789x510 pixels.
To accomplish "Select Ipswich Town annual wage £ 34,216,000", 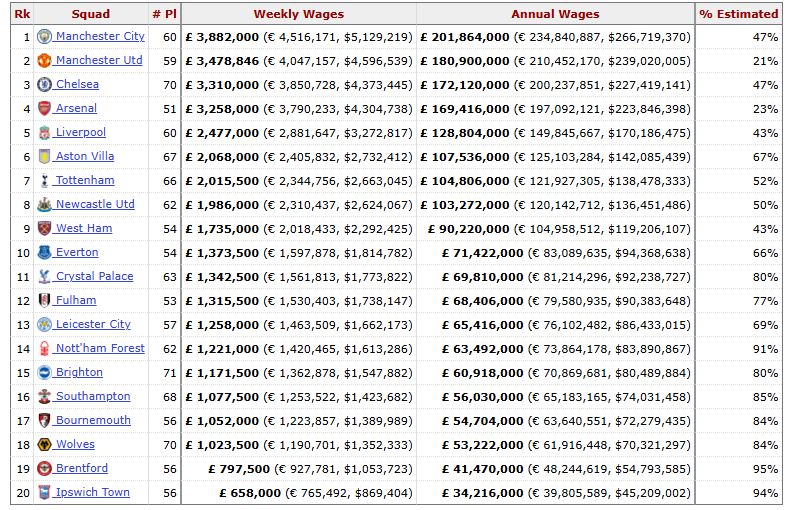I will tap(483, 493).
